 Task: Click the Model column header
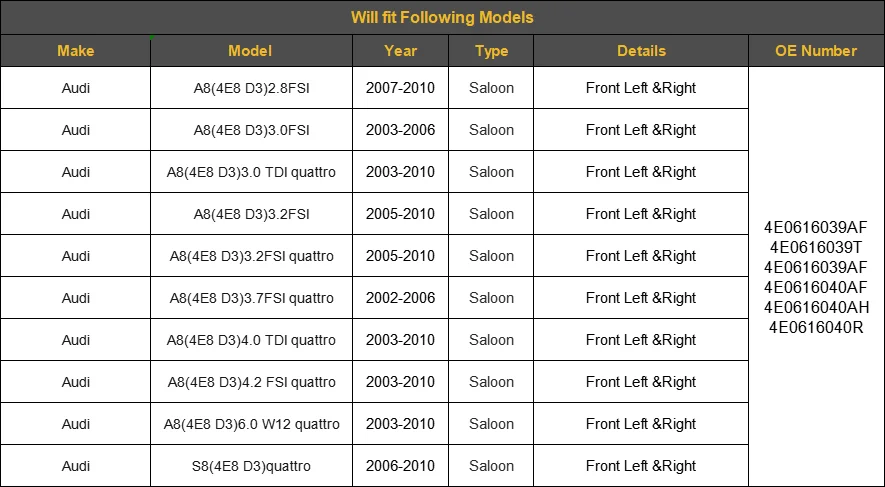point(251,51)
